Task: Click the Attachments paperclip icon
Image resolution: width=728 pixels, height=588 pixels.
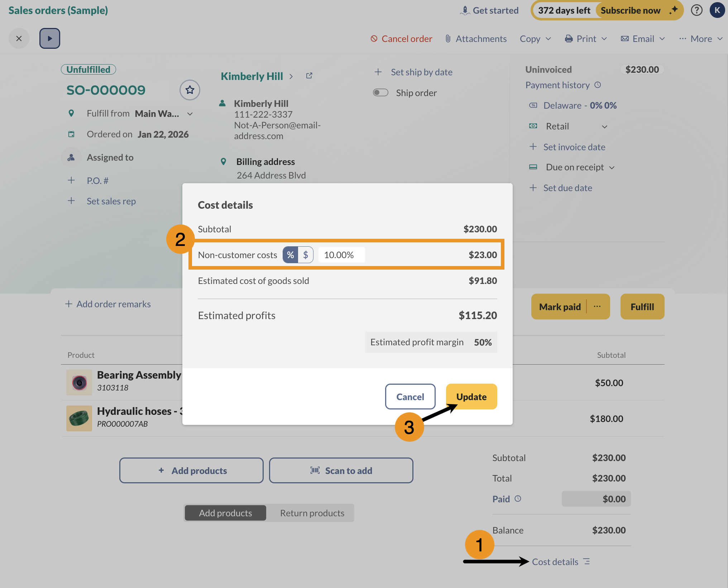Action: (x=448, y=39)
